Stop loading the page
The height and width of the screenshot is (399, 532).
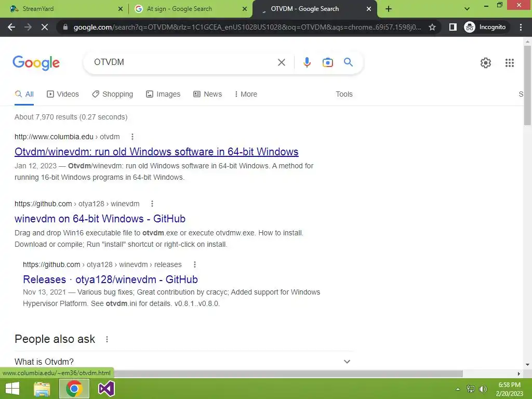point(45,27)
